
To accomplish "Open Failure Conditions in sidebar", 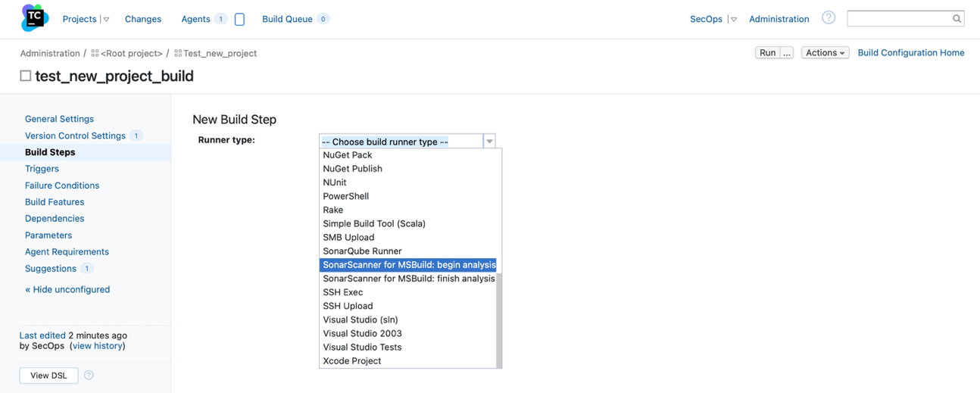I will 62,186.
